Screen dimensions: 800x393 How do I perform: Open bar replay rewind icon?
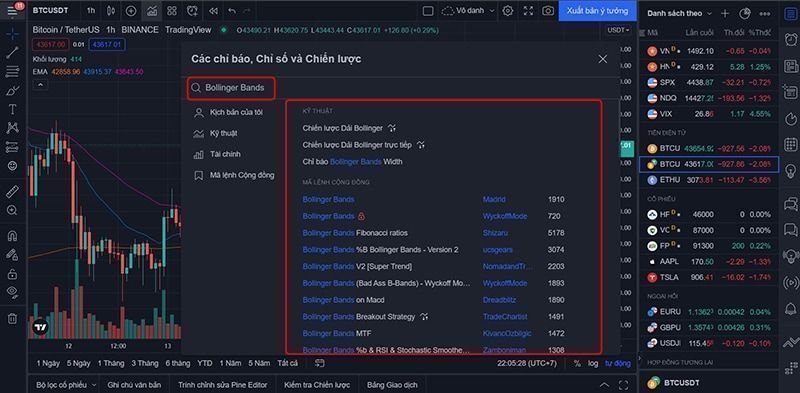point(213,11)
